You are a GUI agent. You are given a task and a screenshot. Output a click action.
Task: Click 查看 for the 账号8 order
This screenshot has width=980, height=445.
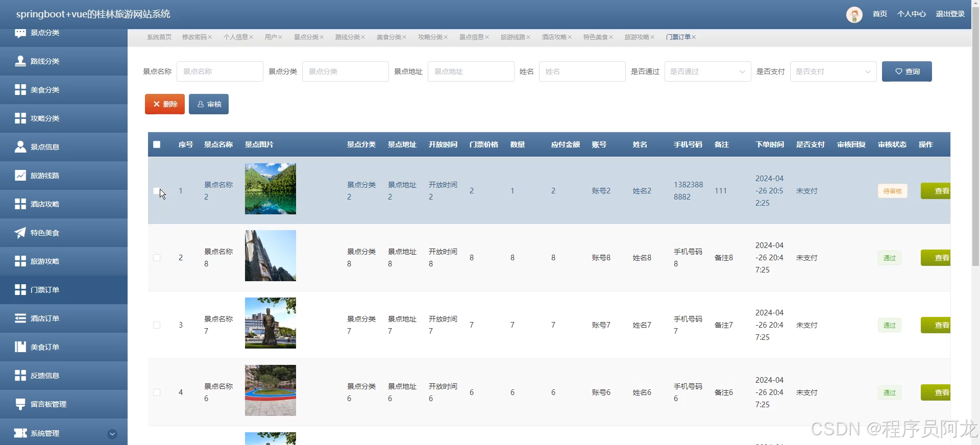[x=936, y=258]
